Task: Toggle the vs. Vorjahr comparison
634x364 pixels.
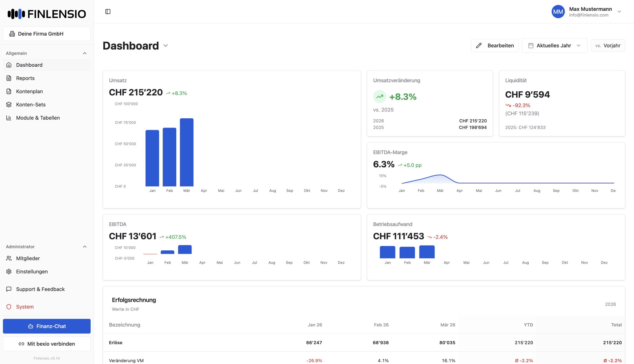Action: click(x=608, y=46)
